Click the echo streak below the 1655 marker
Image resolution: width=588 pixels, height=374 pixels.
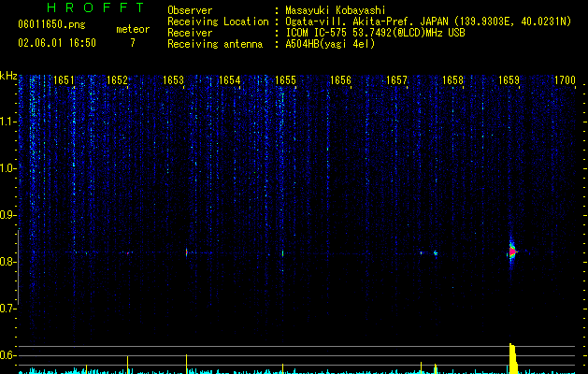pyautogui.click(x=282, y=253)
